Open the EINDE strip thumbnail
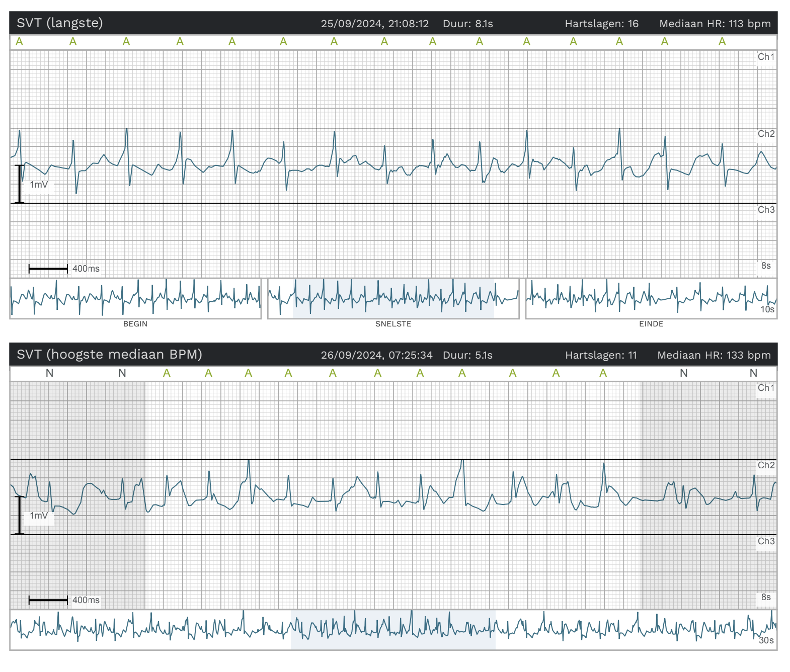 click(x=651, y=298)
